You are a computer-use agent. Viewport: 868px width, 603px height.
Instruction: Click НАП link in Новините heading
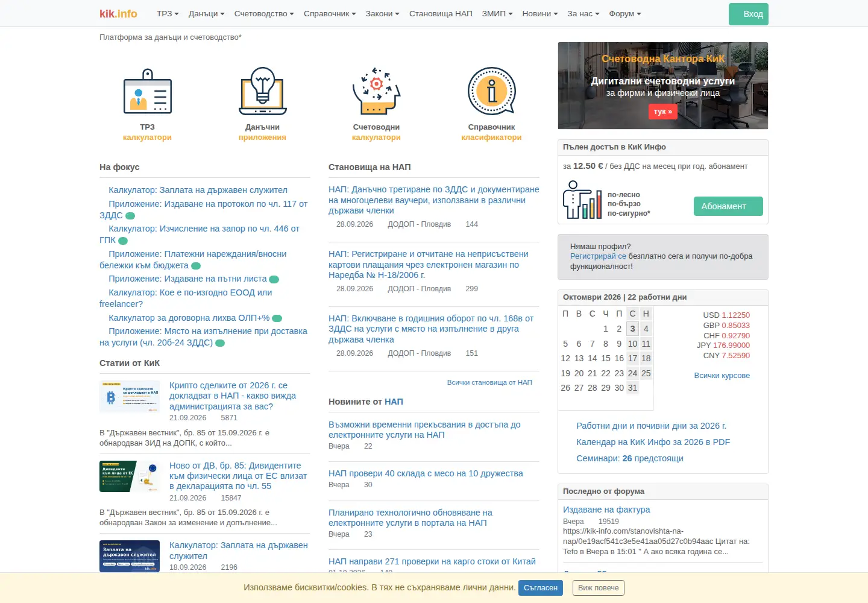click(394, 402)
